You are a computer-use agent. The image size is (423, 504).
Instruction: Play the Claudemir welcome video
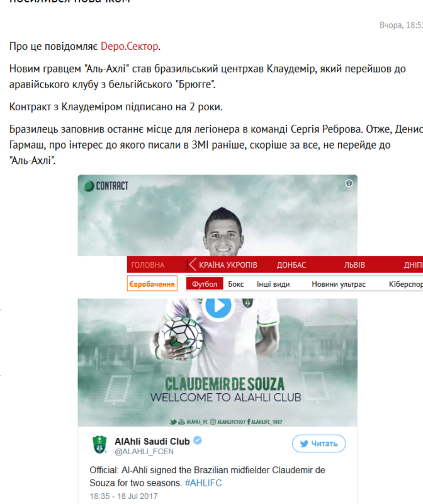click(x=217, y=306)
